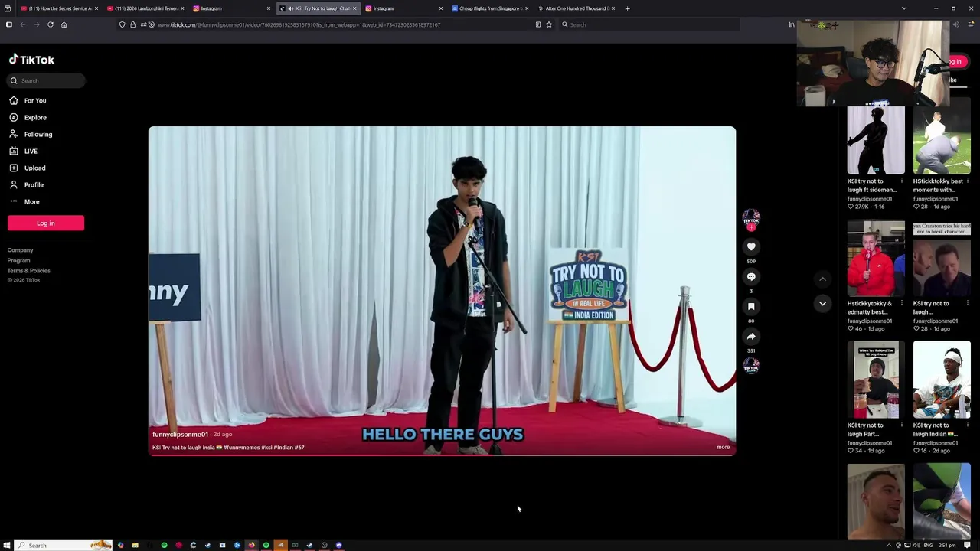The image size is (980, 551).
Task: Expand the Program footer section
Action: [19, 260]
